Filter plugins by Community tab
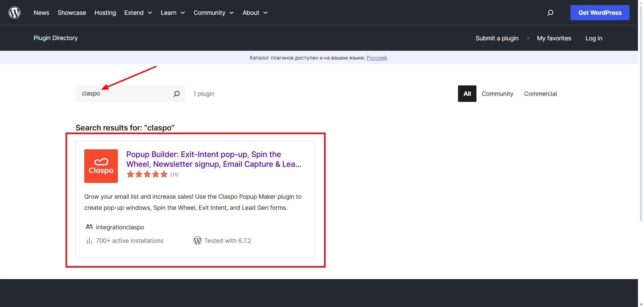Image resolution: width=644 pixels, height=307 pixels. pyautogui.click(x=497, y=94)
